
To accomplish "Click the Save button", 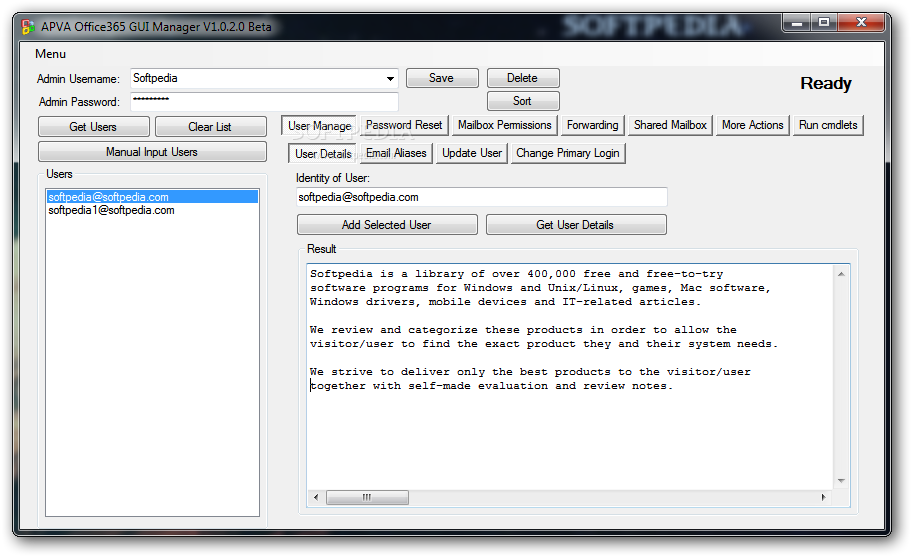I will pyautogui.click(x=442, y=78).
